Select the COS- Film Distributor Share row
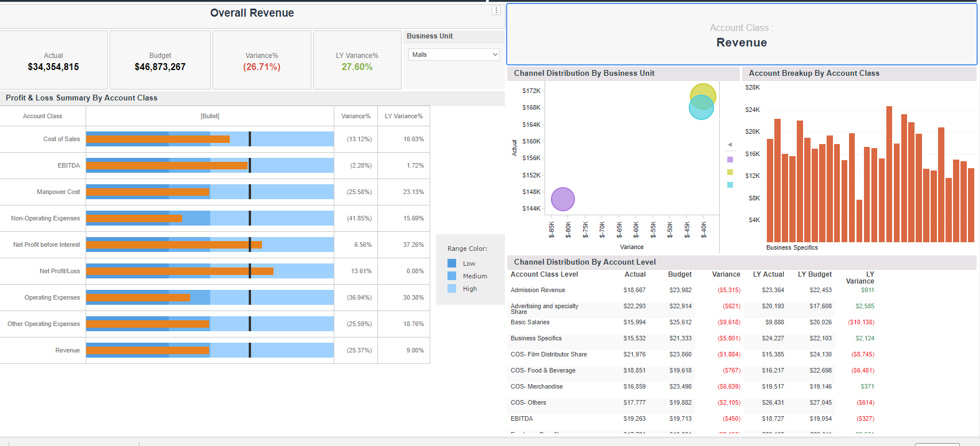 (692, 355)
